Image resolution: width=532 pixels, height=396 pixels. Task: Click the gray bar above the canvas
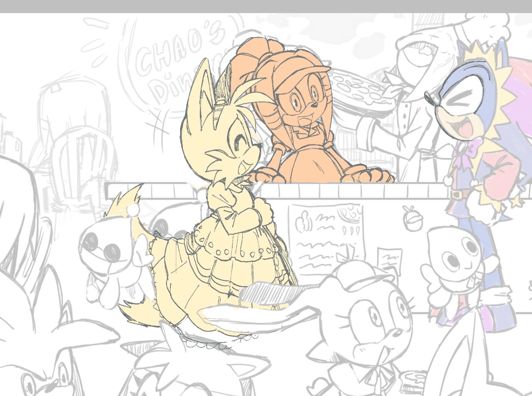click(x=266, y=6)
